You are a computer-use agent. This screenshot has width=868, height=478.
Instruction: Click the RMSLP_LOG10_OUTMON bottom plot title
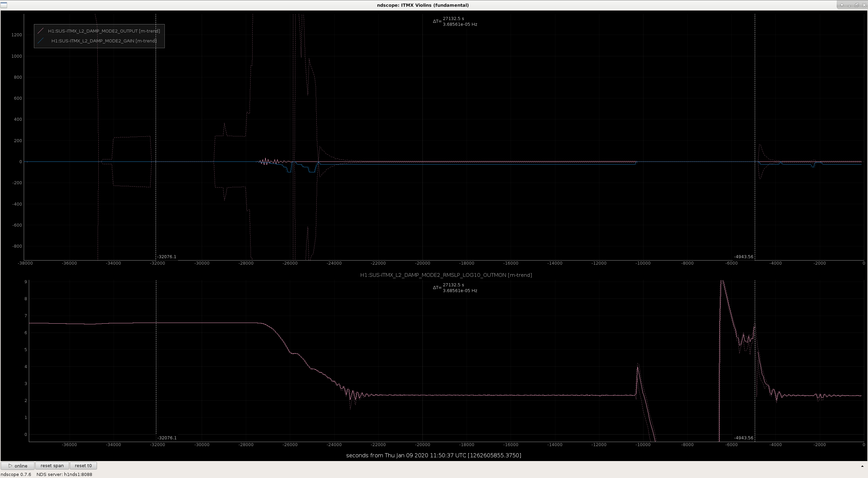(x=446, y=275)
